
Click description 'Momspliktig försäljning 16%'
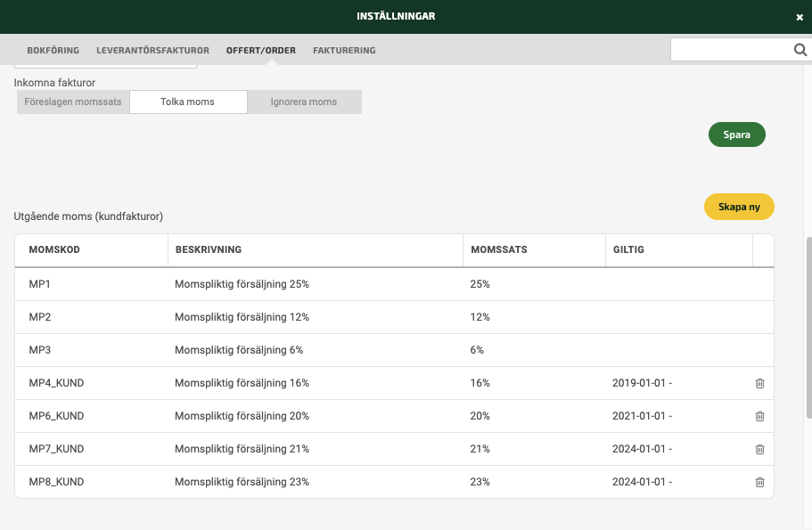click(x=242, y=383)
